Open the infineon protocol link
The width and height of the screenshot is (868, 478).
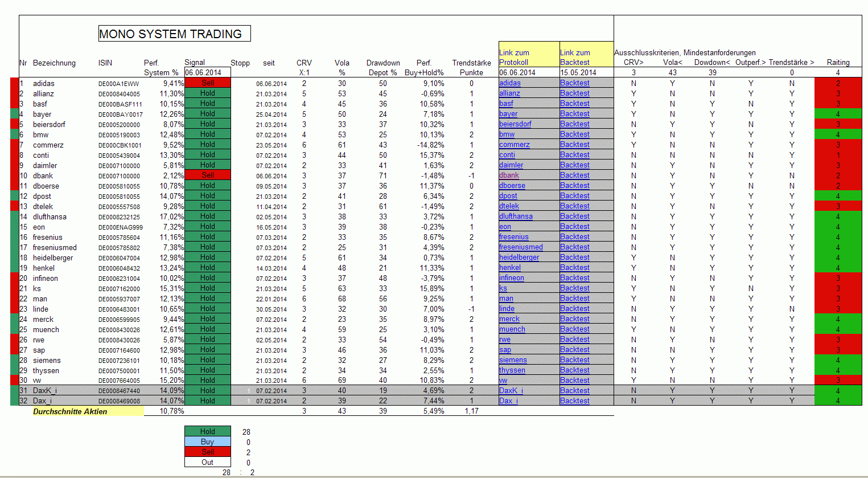coord(512,278)
